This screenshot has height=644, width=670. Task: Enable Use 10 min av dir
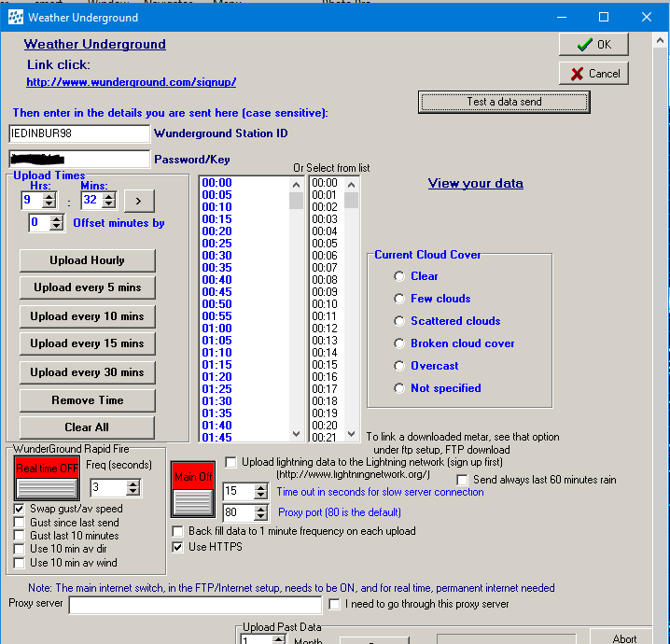(19, 549)
